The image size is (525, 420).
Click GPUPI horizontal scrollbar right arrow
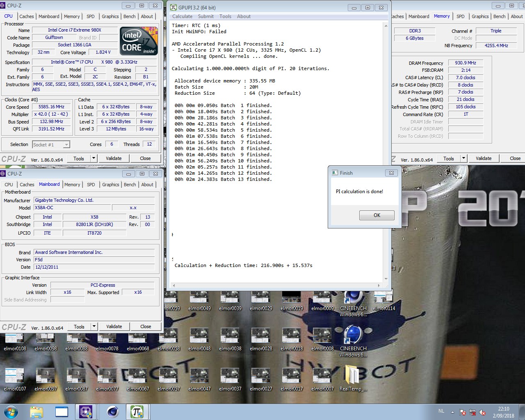tap(378, 285)
